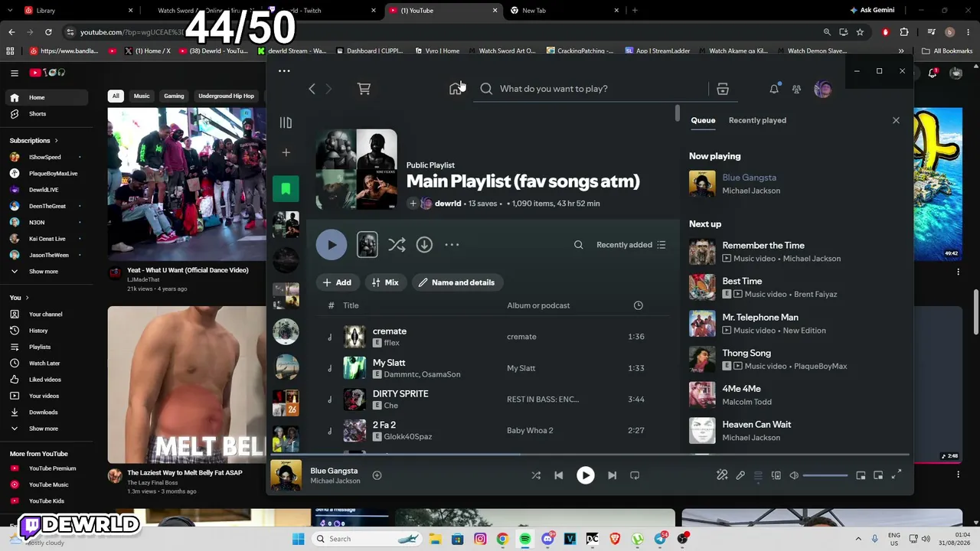Open the Spotify shopping cart icon
The width and height of the screenshot is (980, 551).
[364, 89]
